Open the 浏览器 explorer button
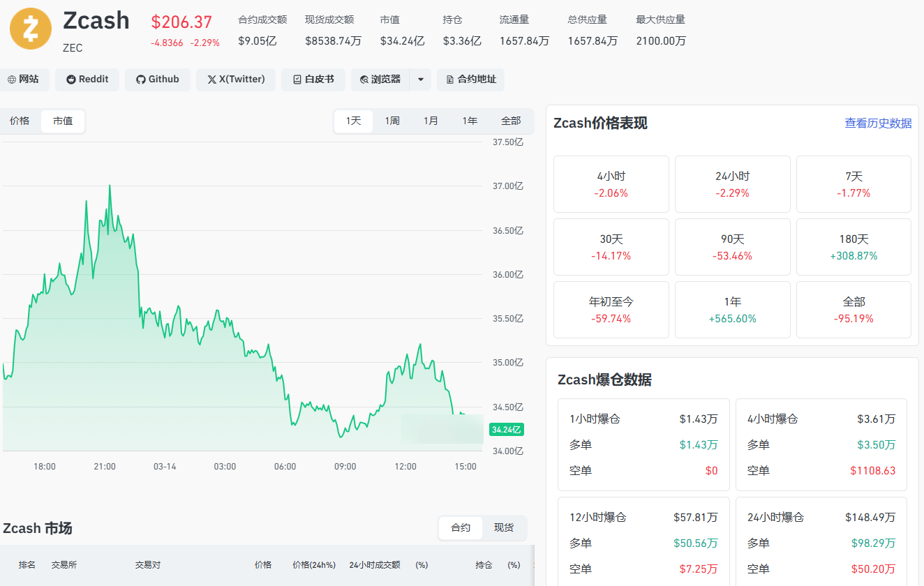 (x=380, y=80)
